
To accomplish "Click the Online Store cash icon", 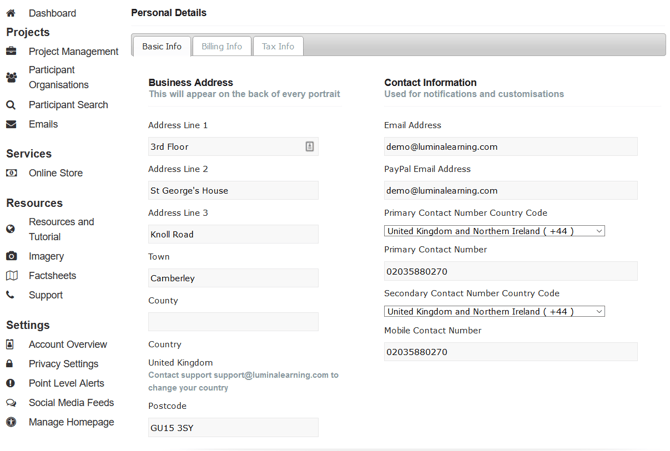I will click(x=11, y=173).
